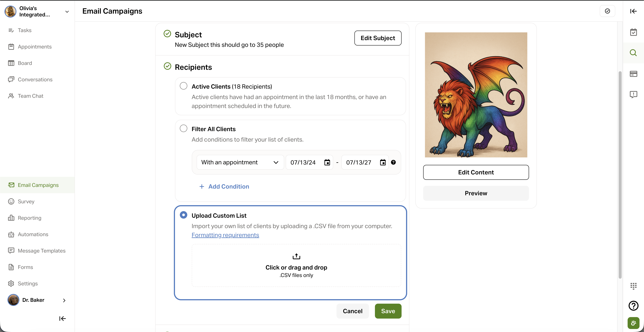Expand Olivia's Integrated workspace switcher
Viewport: 644px width, 332px height.
pyautogui.click(x=67, y=12)
